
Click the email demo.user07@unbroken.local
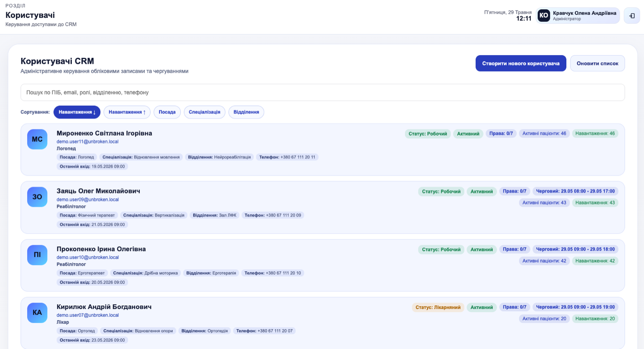tap(87, 315)
